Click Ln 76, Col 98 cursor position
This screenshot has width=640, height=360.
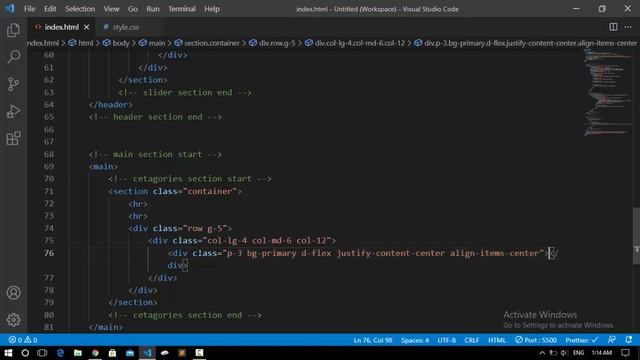pyautogui.click(x=373, y=340)
